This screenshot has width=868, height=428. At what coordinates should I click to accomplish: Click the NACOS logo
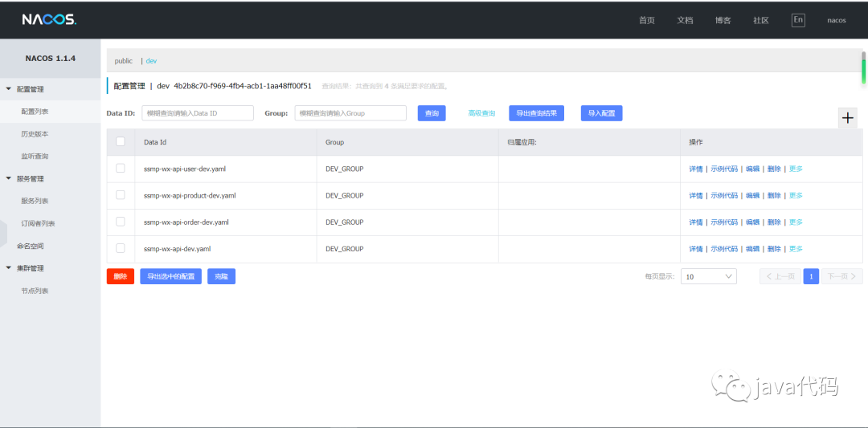coord(49,20)
